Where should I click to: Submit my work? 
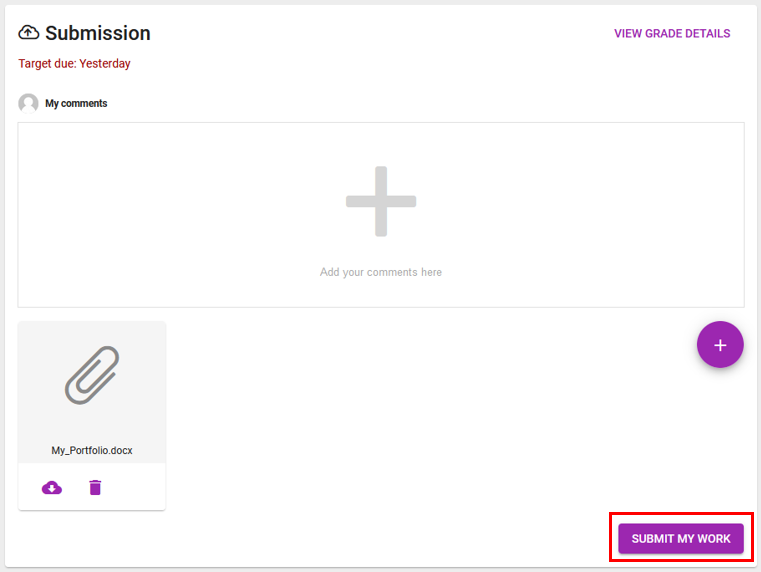pos(681,539)
